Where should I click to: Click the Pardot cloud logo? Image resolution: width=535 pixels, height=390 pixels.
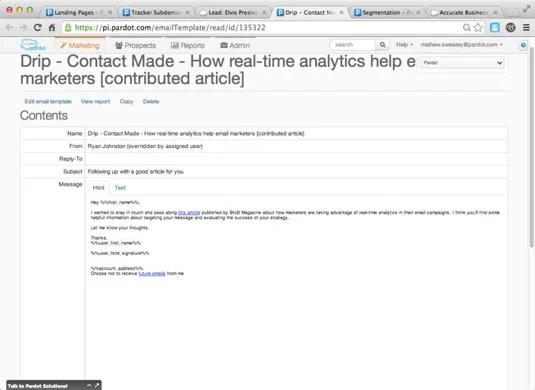point(33,45)
